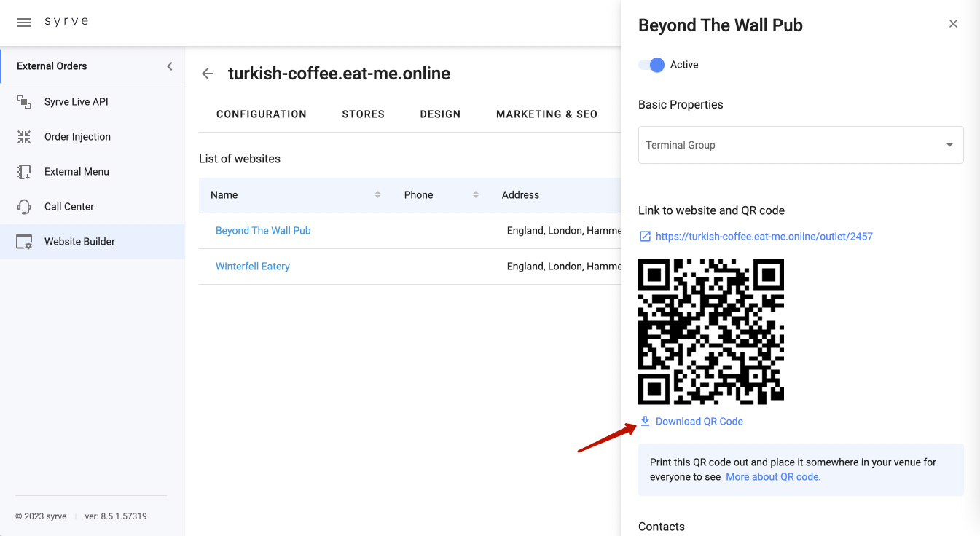Sort the list by Name column
The height and width of the screenshot is (536, 980).
pos(377,195)
